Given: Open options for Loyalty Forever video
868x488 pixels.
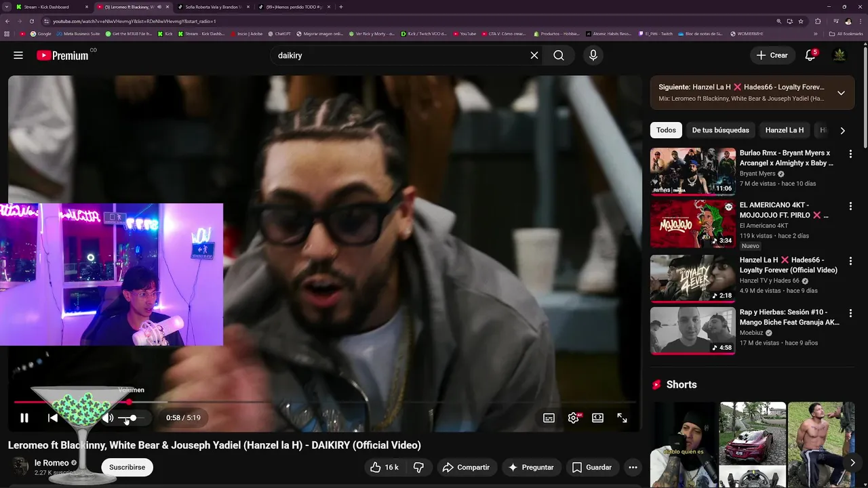Looking at the screenshot, I should [x=850, y=261].
